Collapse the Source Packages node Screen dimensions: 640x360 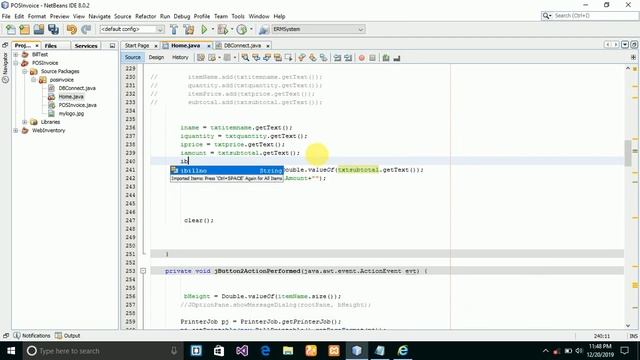[25, 71]
